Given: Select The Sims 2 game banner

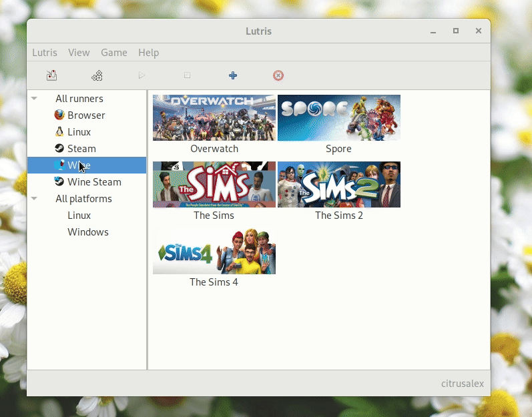Looking at the screenshot, I should point(339,184).
